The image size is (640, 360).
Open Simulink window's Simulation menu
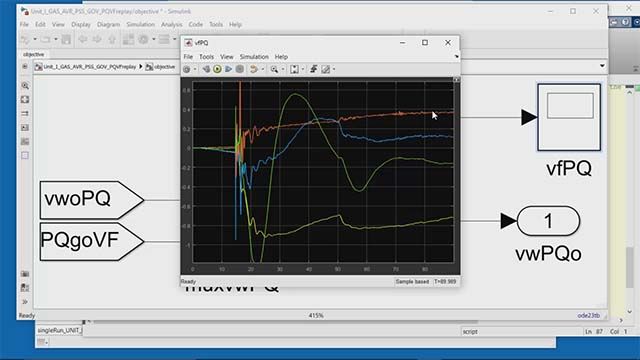coord(140,24)
